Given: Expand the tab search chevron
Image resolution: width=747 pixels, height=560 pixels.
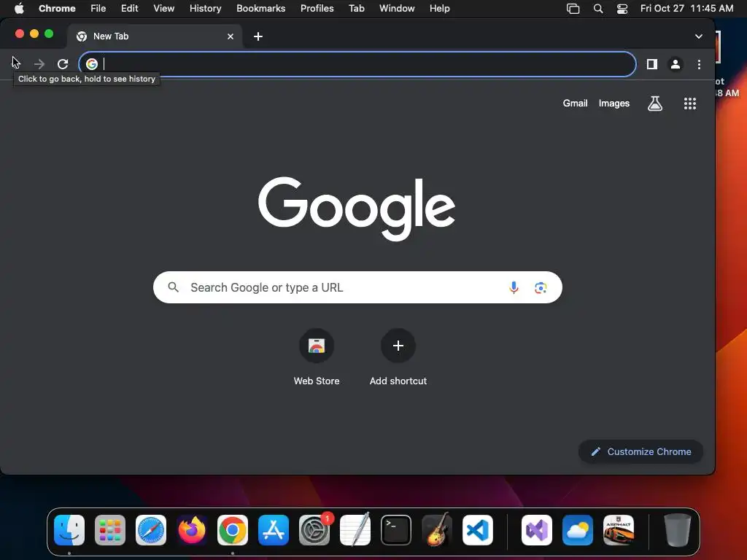Looking at the screenshot, I should click(x=698, y=36).
